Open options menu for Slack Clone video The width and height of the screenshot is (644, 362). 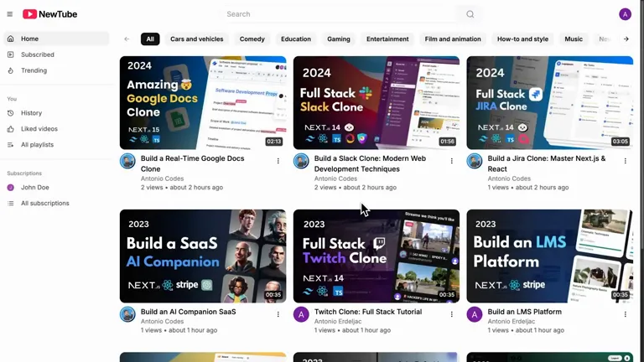click(x=451, y=161)
